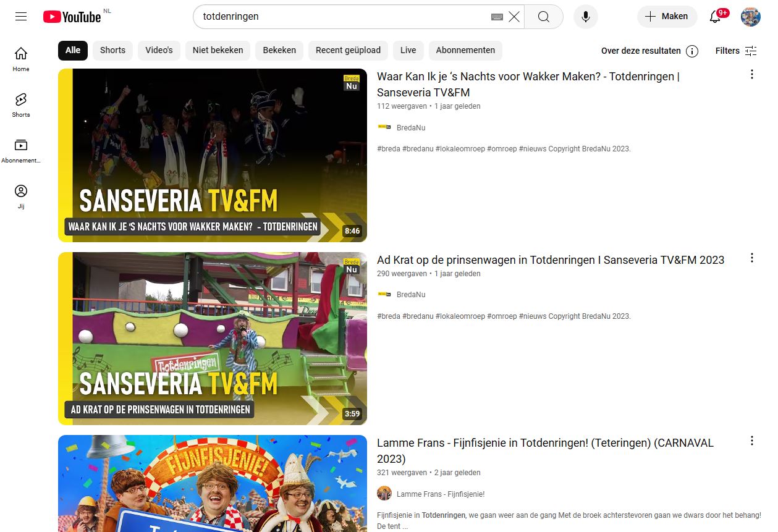Open title Waar Kan Ik je 's Nachts
This screenshot has width=778, height=532.
click(x=528, y=85)
